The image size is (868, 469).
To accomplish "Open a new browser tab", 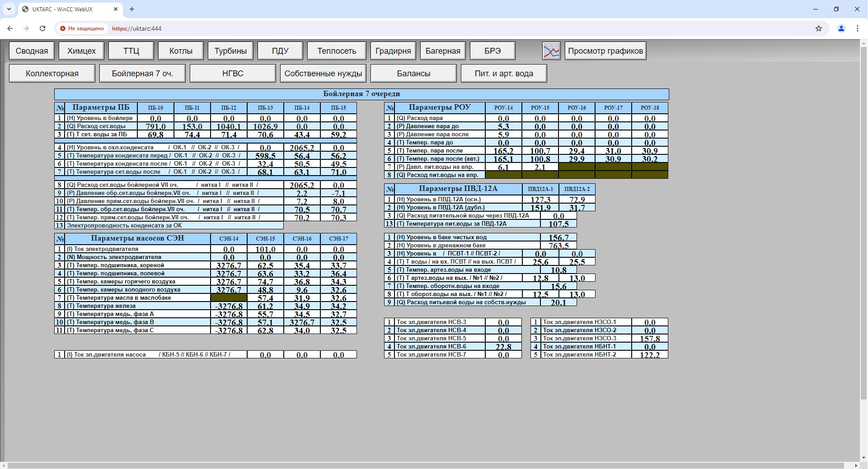I will coord(132,9).
